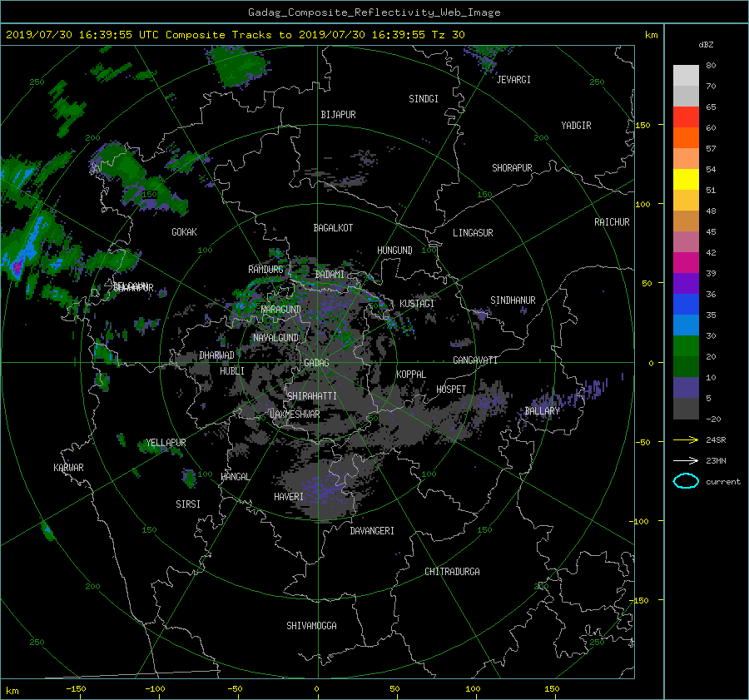Select the KOPPAL city label
The width and height of the screenshot is (749, 700).
point(411,375)
